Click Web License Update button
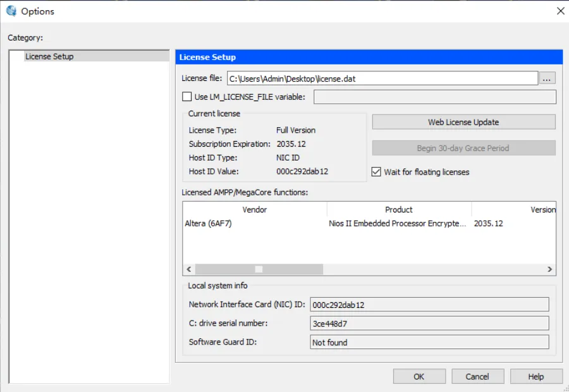The height and width of the screenshot is (392, 569). coord(463,122)
